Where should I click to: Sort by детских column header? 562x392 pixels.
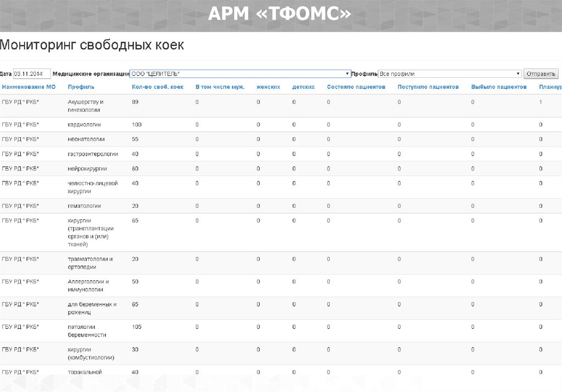[x=303, y=87]
